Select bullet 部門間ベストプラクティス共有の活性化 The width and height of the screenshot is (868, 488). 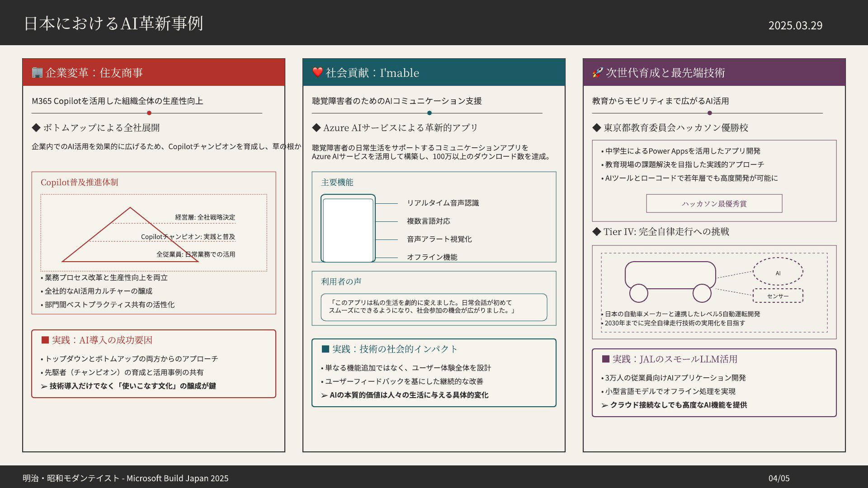[x=108, y=305]
